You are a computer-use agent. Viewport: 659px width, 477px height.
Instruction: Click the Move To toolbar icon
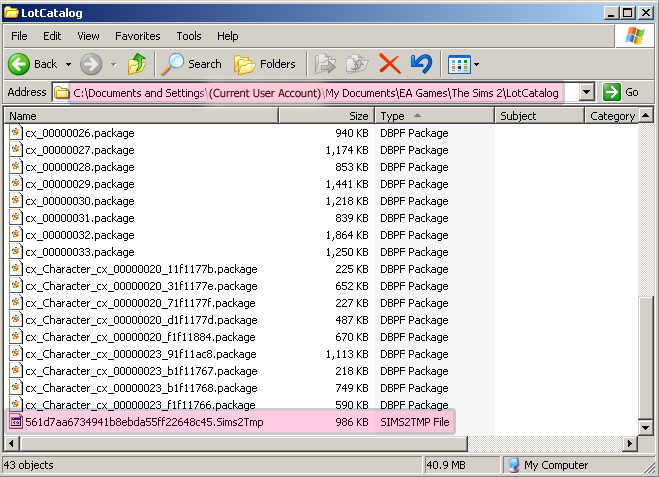pos(325,64)
